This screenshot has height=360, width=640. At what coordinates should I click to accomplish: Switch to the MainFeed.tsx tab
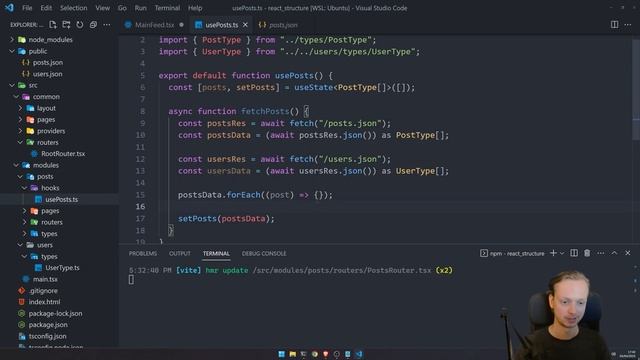(154, 25)
